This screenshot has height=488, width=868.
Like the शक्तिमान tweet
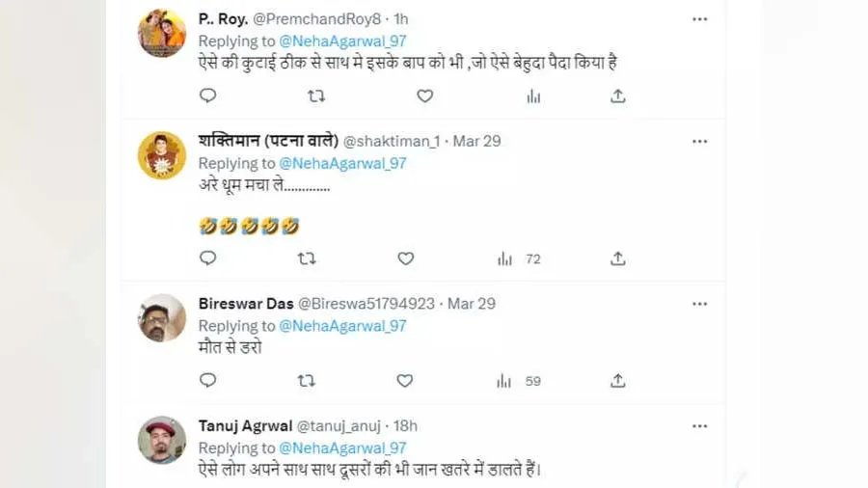[406, 258]
